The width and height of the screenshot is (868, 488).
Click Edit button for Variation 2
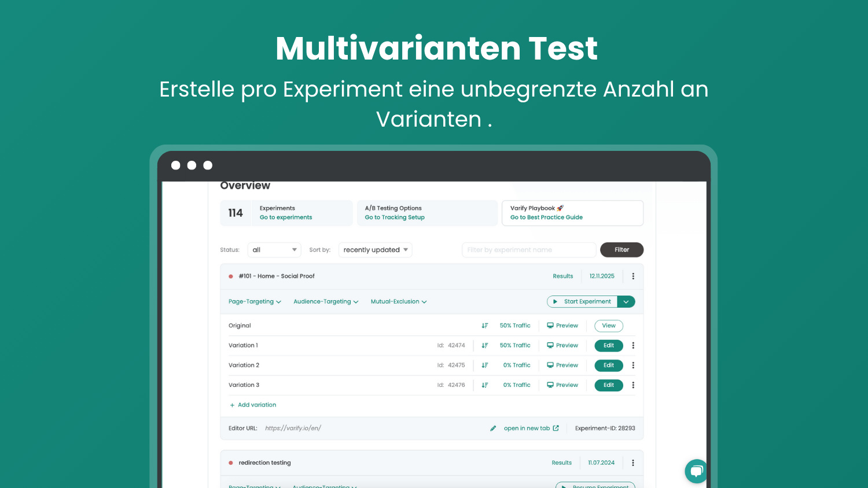click(x=609, y=365)
